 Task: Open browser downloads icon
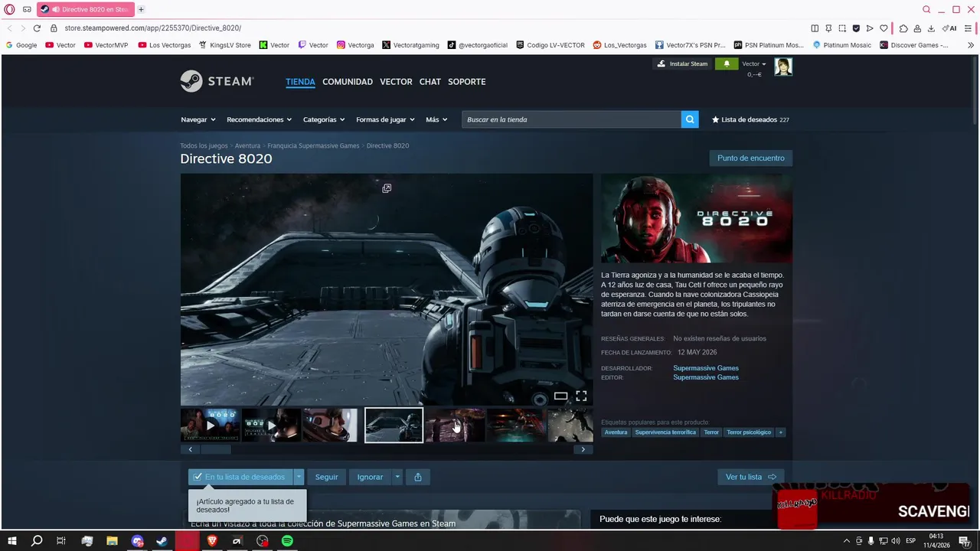pyautogui.click(x=931, y=28)
